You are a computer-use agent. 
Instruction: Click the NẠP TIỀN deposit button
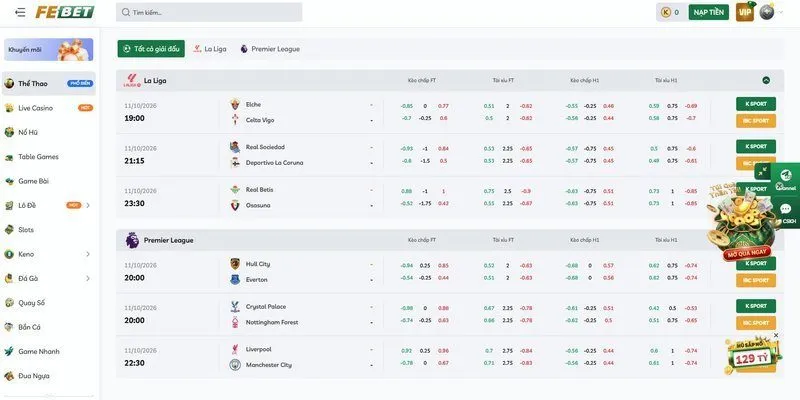coord(709,12)
